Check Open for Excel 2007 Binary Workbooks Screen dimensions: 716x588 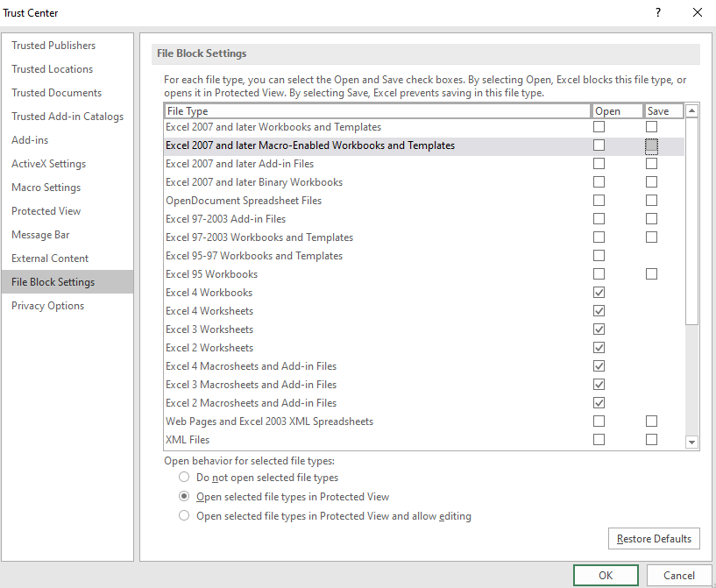pos(599,182)
